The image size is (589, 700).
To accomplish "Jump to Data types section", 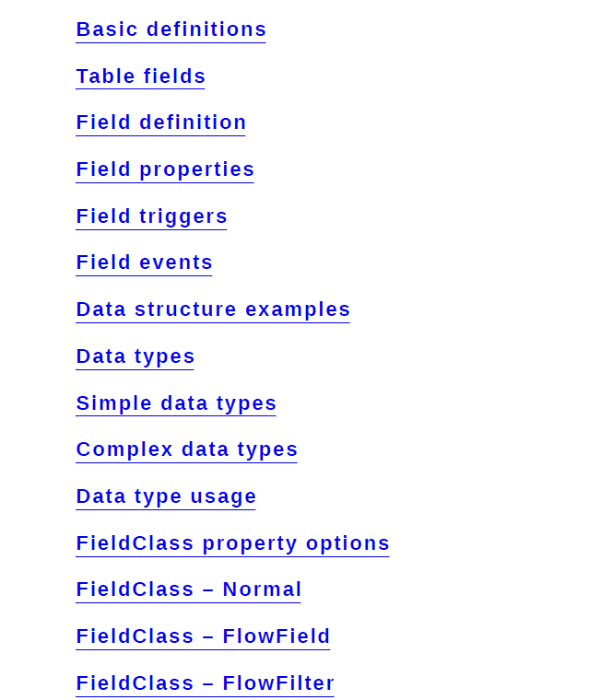I will coord(135,356).
